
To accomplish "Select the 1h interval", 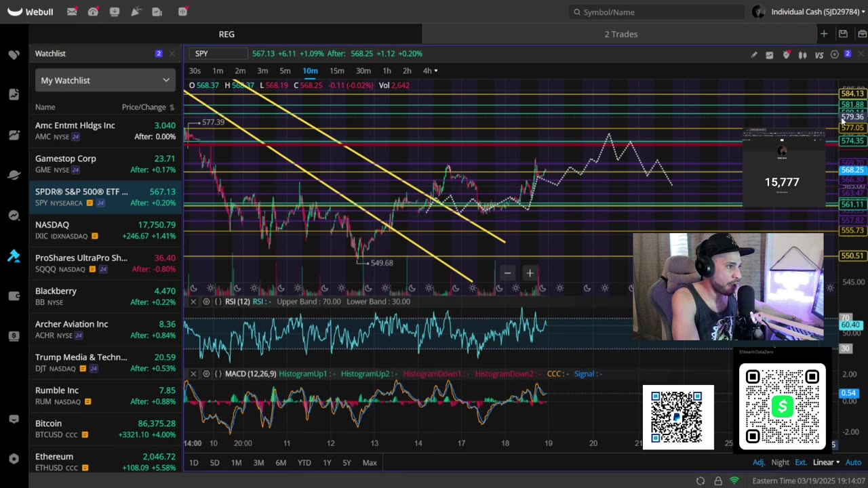I will tap(387, 70).
